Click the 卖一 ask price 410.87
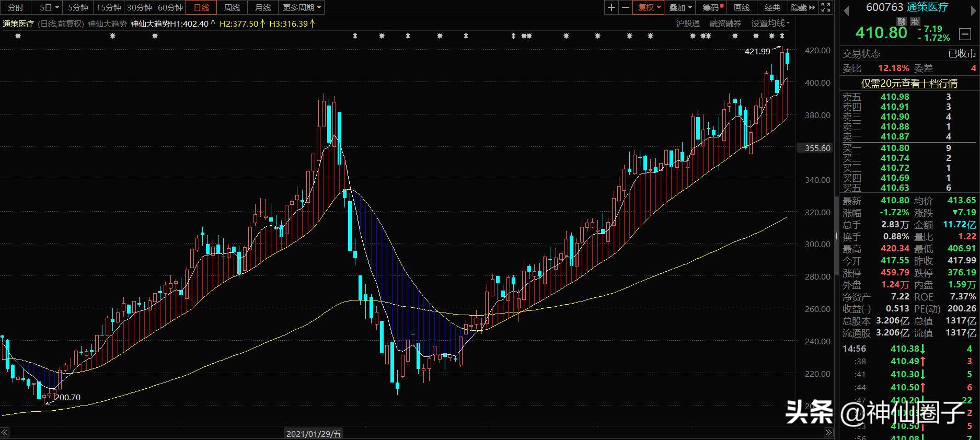The height and width of the screenshot is (440, 980). (895, 136)
